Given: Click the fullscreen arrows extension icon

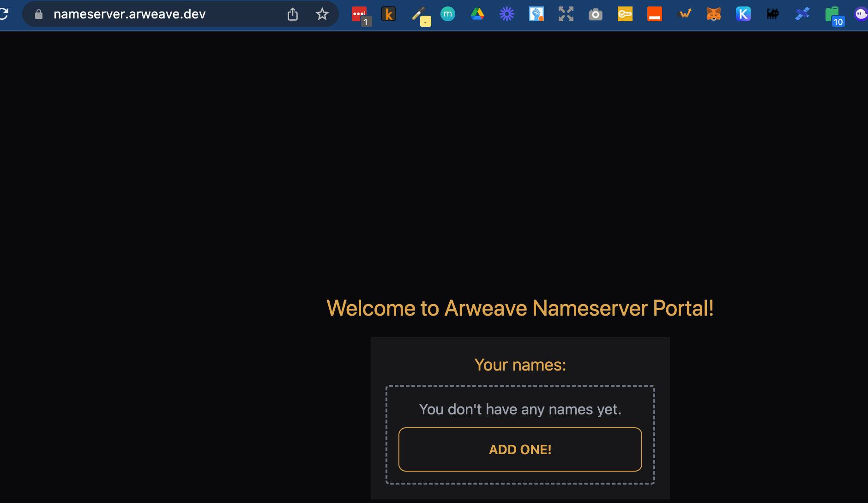Looking at the screenshot, I should pos(566,14).
